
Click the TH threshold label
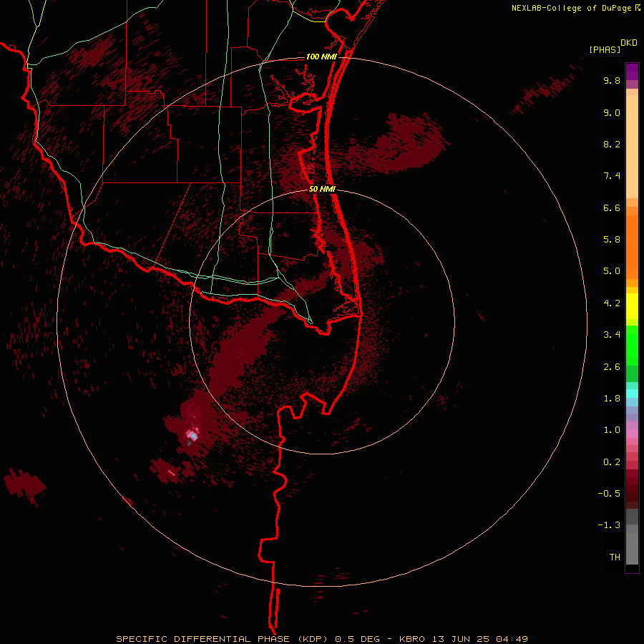point(615,557)
